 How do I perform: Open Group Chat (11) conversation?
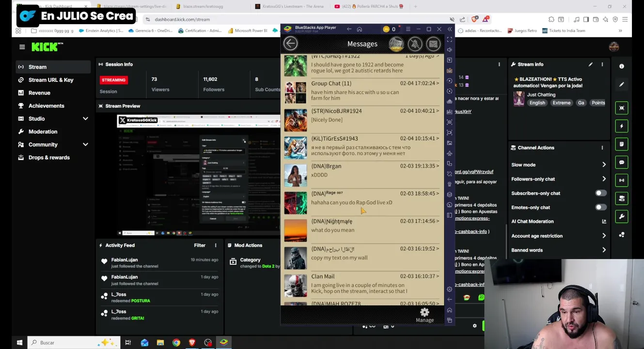point(361,92)
